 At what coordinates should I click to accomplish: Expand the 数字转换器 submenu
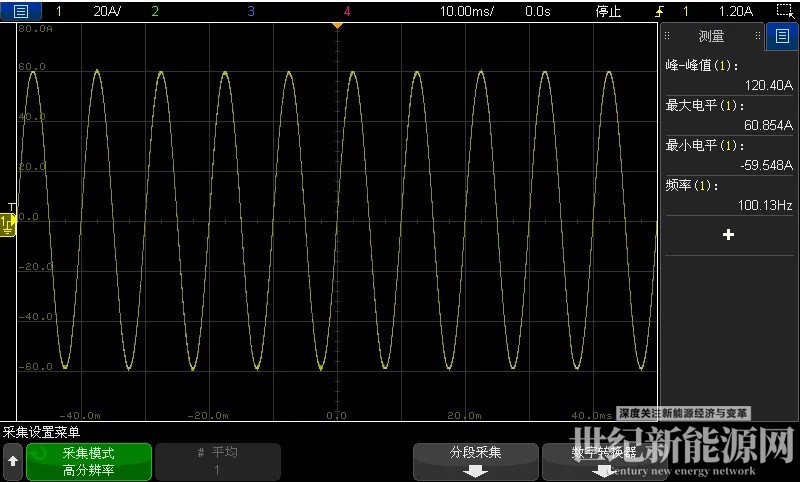point(603,461)
